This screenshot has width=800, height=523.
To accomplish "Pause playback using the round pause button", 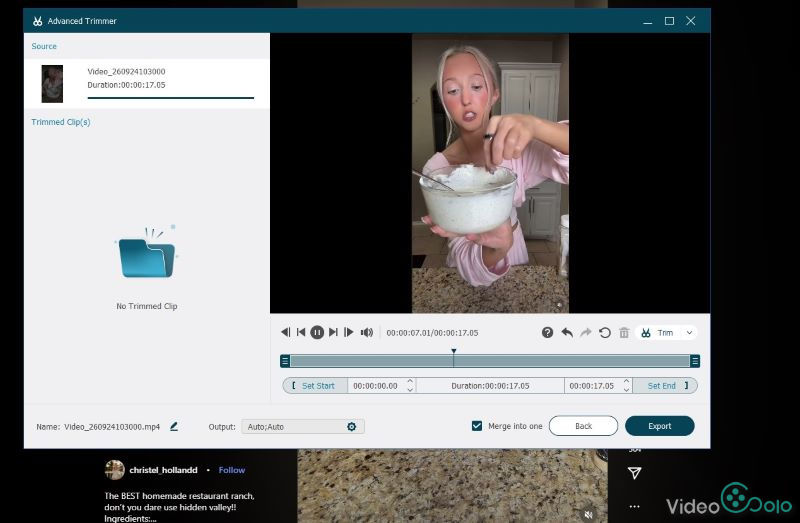I will click(x=317, y=333).
